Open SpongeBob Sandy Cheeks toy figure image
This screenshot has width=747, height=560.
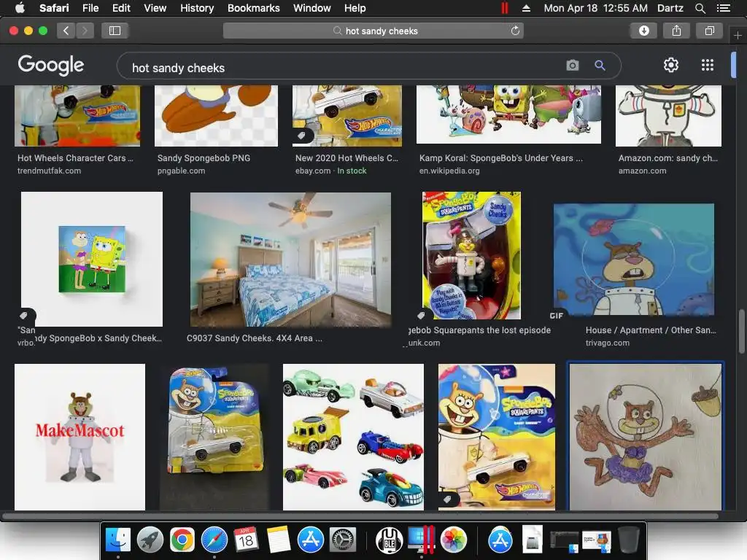pos(472,256)
